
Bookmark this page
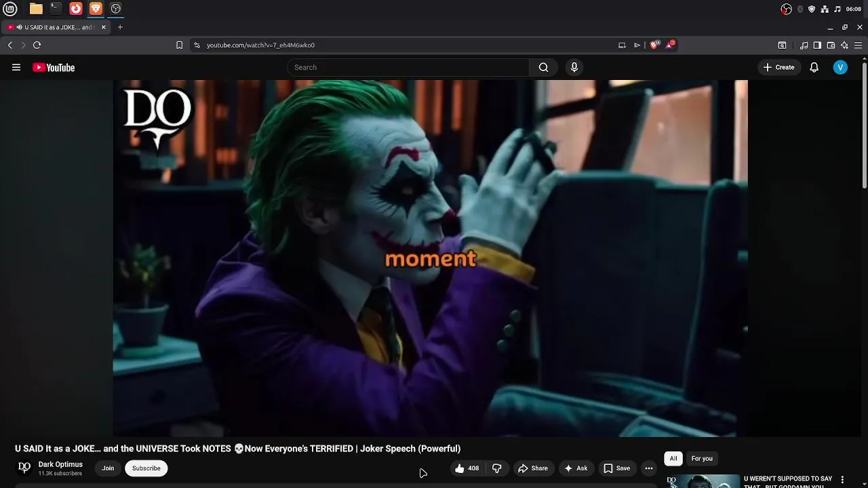click(179, 45)
